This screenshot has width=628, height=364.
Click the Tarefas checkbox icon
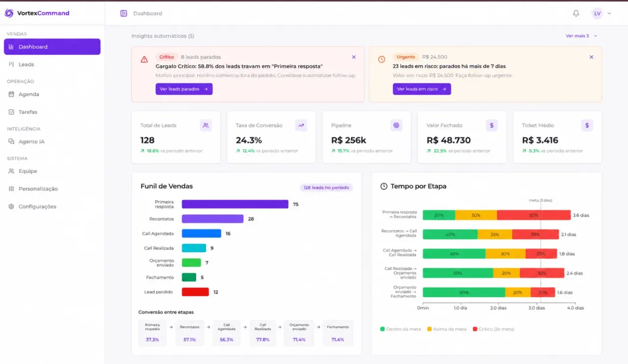coord(11,112)
